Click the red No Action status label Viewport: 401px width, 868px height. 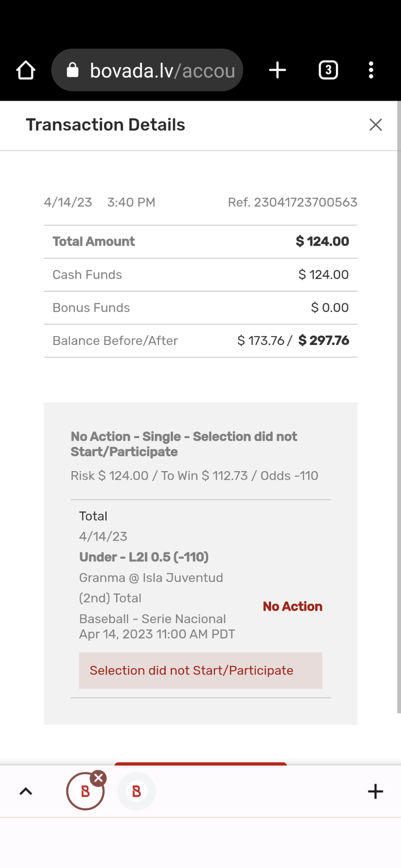[292, 606]
